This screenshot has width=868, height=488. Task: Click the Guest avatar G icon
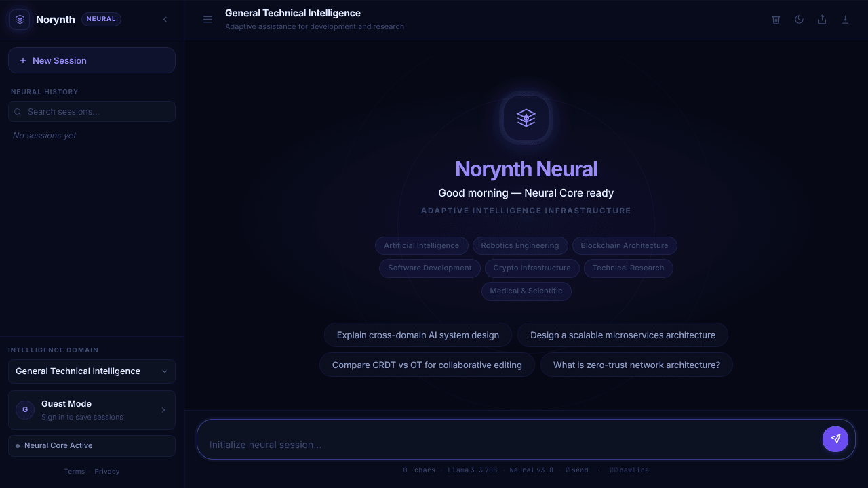point(25,409)
